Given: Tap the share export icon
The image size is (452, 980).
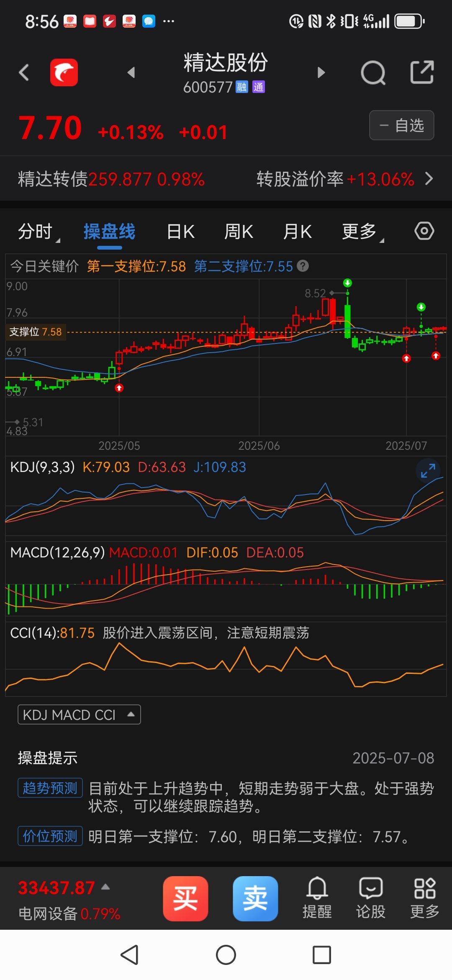Looking at the screenshot, I should [421, 72].
